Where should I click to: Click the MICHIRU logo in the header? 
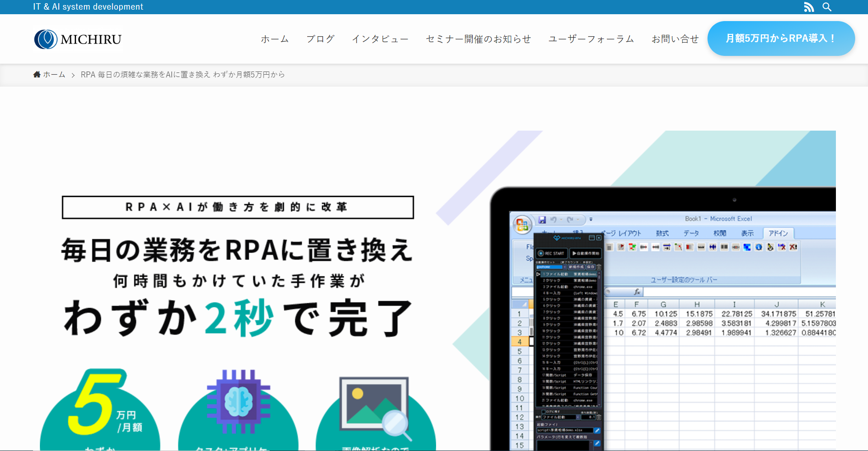[77, 39]
